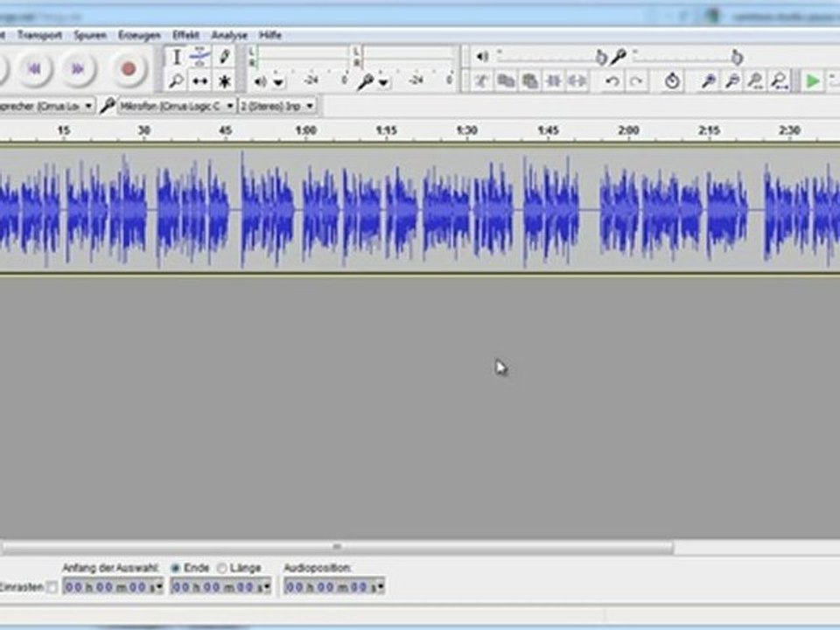Redo the last undone action

(636, 81)
